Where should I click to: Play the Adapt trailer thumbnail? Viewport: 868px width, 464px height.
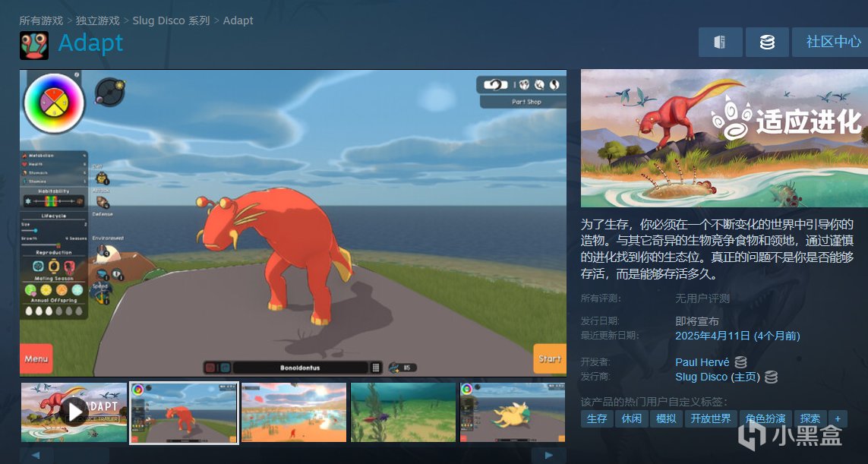tap(74, 412)
